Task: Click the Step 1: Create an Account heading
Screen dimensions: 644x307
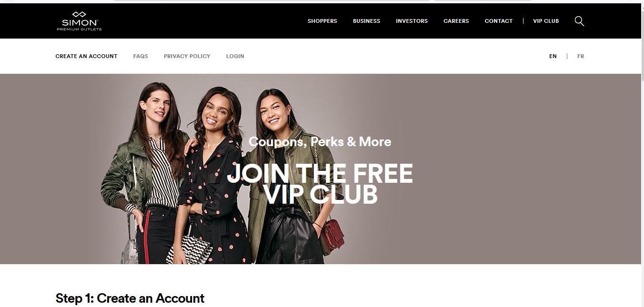Action: (x=130, y=298)
